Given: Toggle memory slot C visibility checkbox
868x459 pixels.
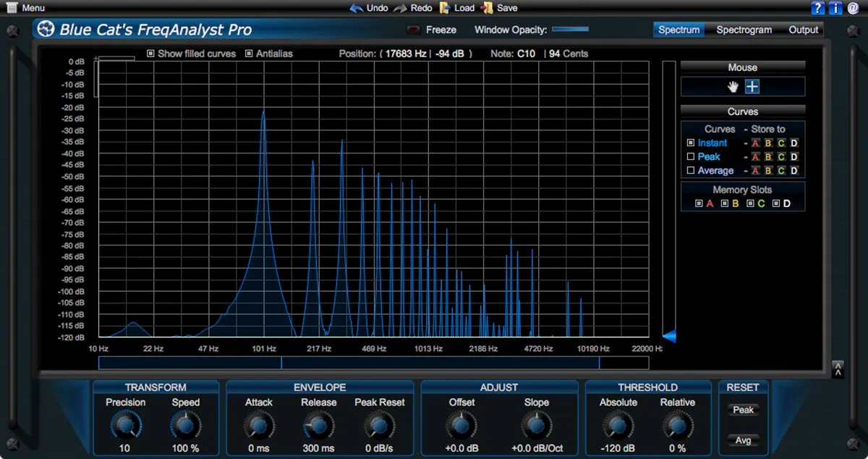Looking at the screenshot, I should coord(750,204).
